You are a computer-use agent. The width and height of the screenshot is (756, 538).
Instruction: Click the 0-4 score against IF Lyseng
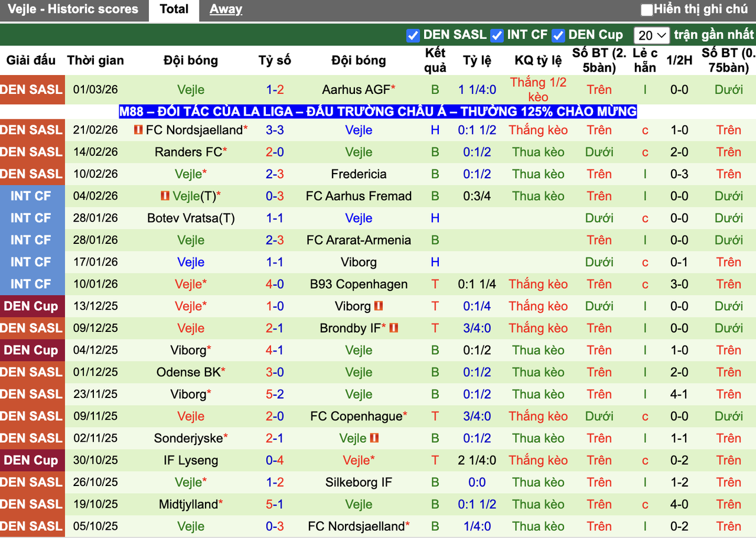pos(275,460)
